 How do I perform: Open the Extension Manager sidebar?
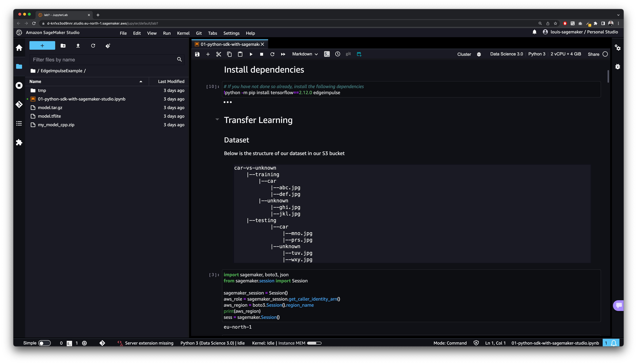(x=19, y=142)
